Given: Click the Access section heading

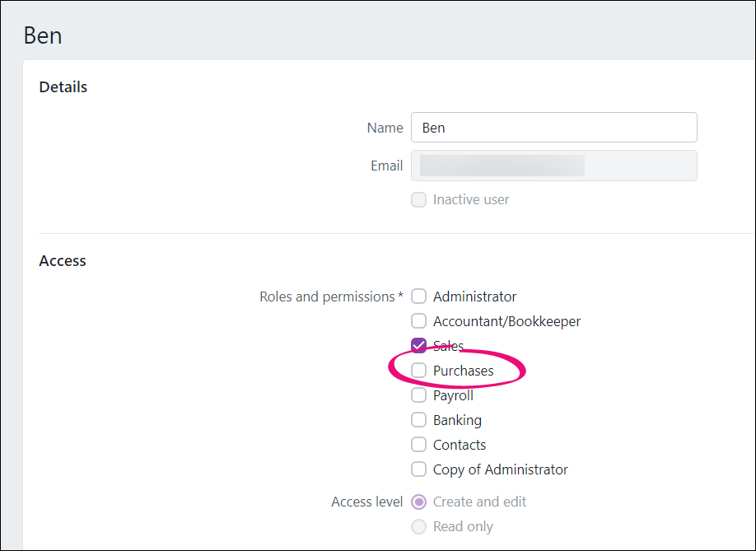Looking at the screenshot, I should [63, 260].
